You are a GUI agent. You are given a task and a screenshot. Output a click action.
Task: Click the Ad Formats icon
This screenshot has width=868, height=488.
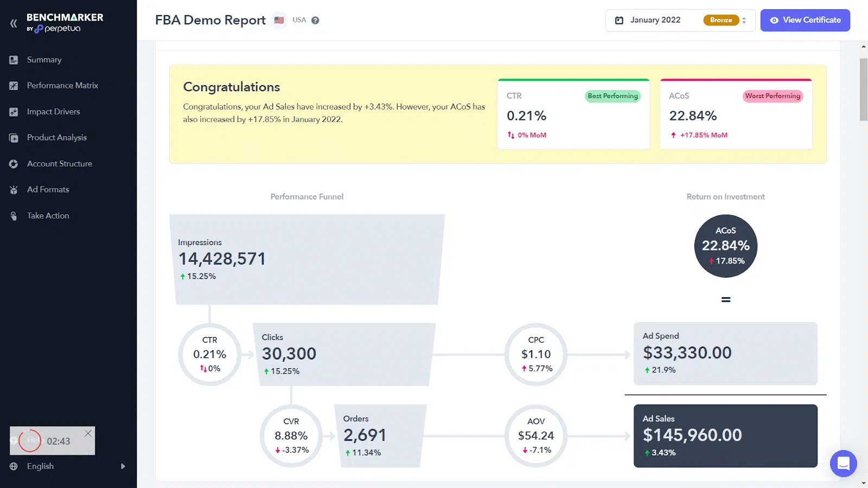[14, 190]
